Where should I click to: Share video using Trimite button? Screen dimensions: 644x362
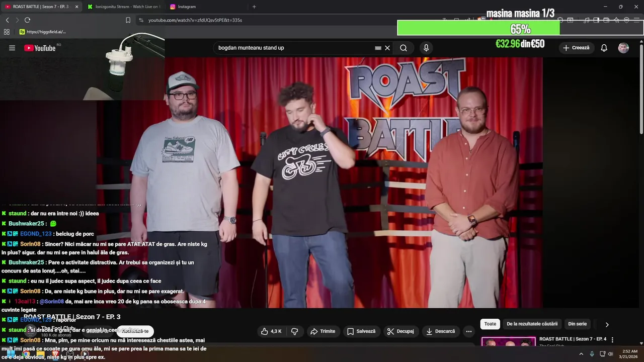(x=323, y=331)
